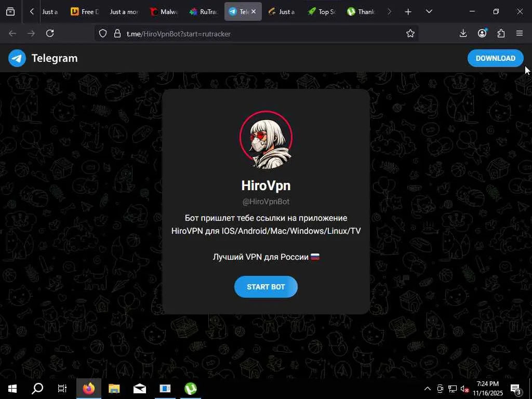Switch to the 'RuTra' tab
Image resolution: width=532 pixels, height=399 pixels.
pos(204,11)
